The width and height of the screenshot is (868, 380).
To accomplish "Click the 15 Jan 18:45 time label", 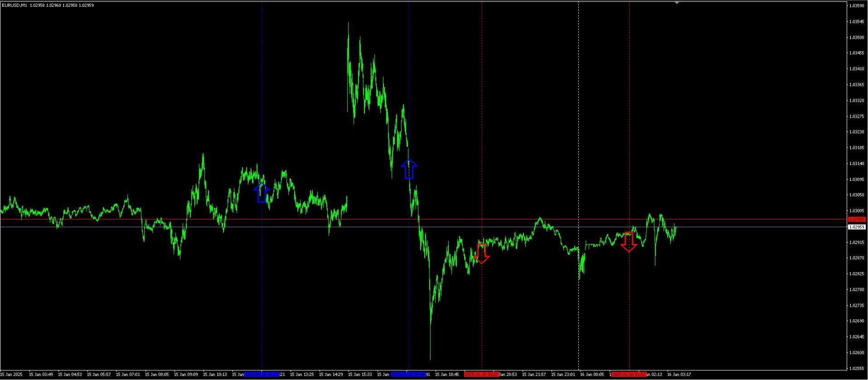I will 447,375.
